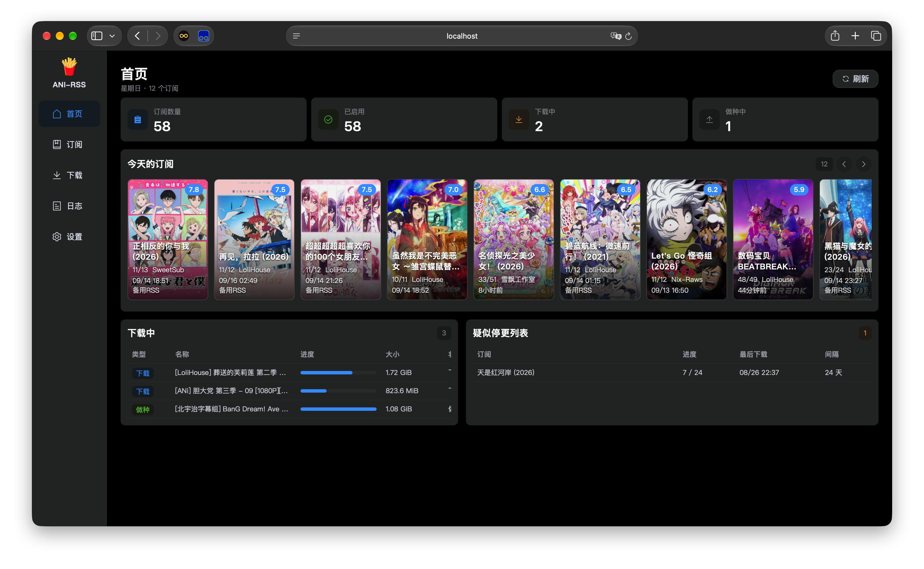Go to next page of today's subscriptions
The image size is (924, 569).
[x=863, y=164]
